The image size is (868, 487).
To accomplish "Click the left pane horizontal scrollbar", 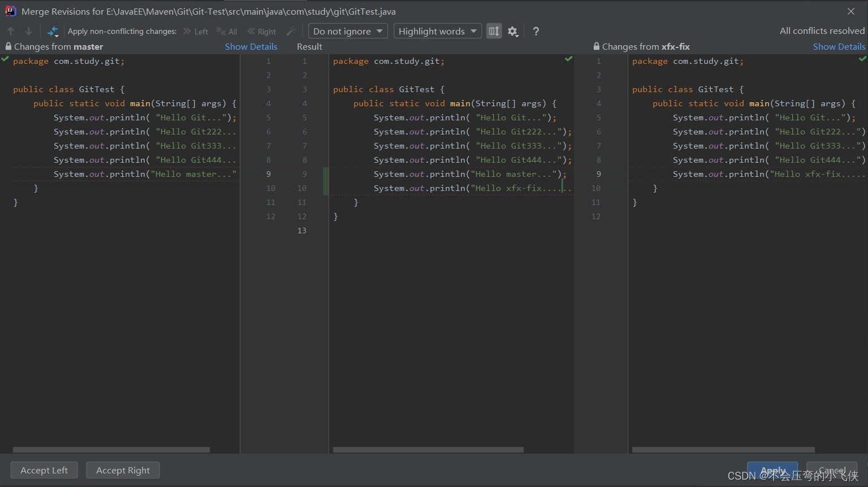I will [x=111, y=450].
